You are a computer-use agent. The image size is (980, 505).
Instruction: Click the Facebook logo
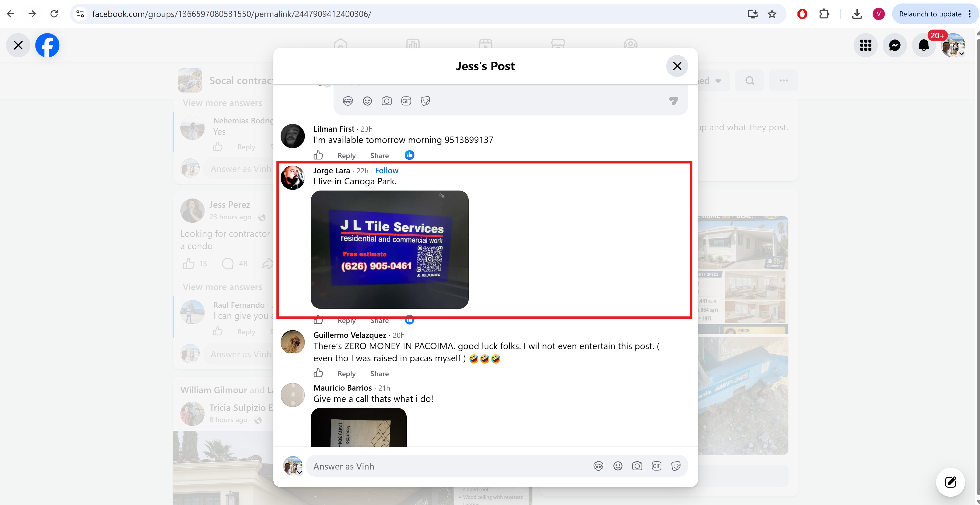(47, 45)
